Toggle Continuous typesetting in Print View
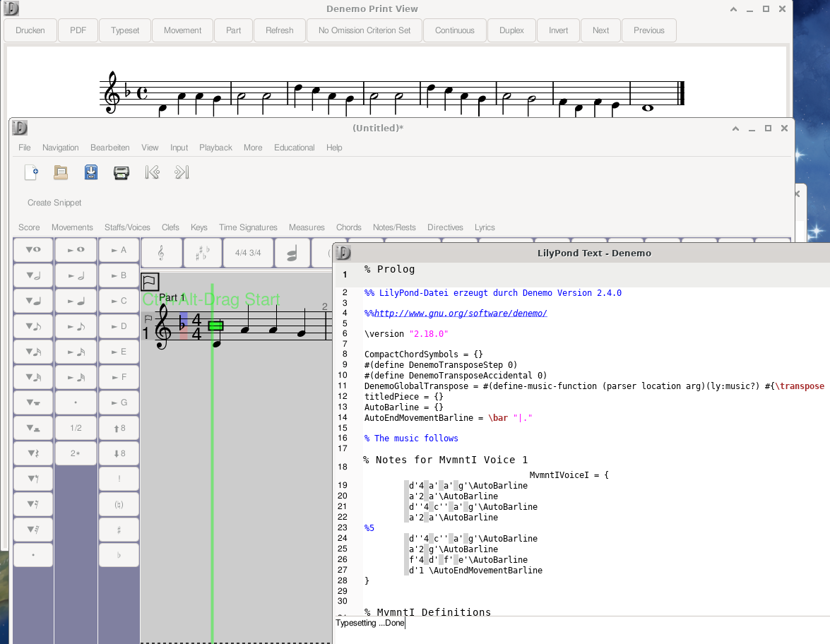 tap(454, 30)
